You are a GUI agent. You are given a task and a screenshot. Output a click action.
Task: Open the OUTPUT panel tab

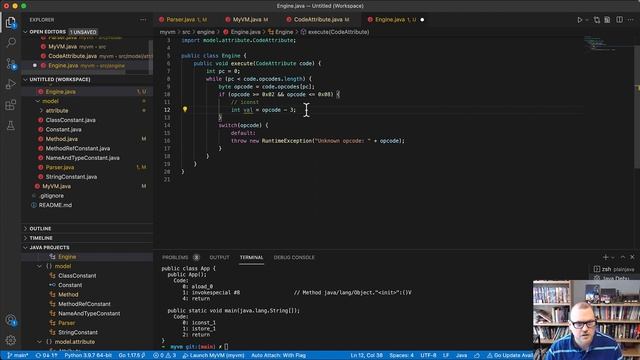tap(219, 258)
